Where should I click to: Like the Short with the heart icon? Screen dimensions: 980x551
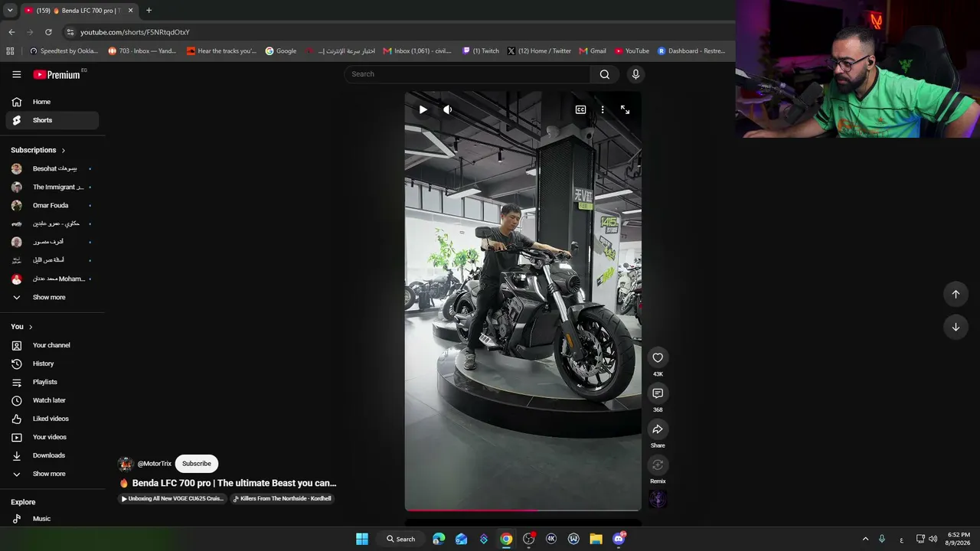click(x=658, y=357)
